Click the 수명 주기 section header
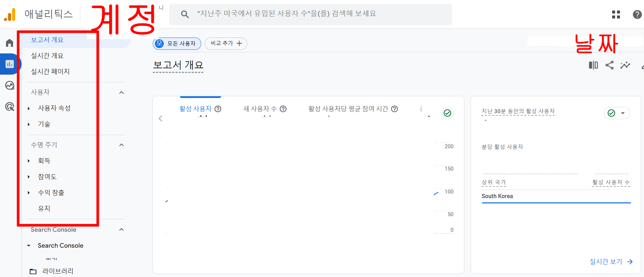Image resolution: width=644 pixels, height=277 pixels. pos(44,145)
